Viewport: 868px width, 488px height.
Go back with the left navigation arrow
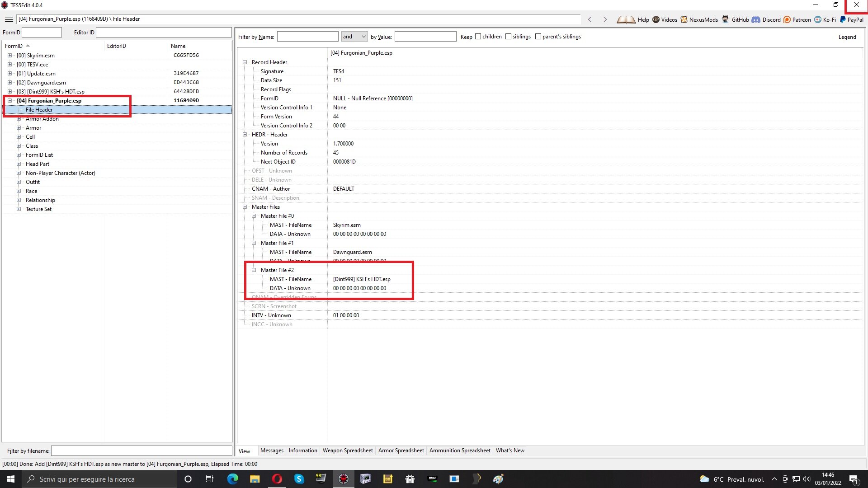tap(590, 19)
